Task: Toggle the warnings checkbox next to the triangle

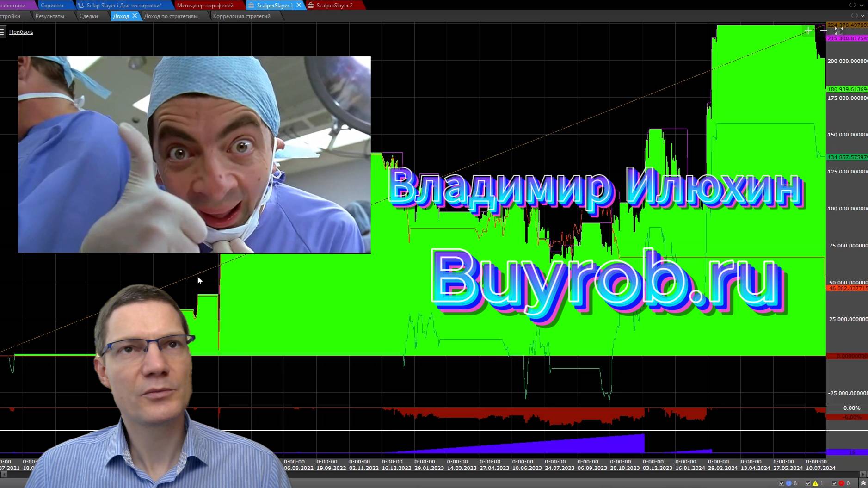Action: pos(807,483)
